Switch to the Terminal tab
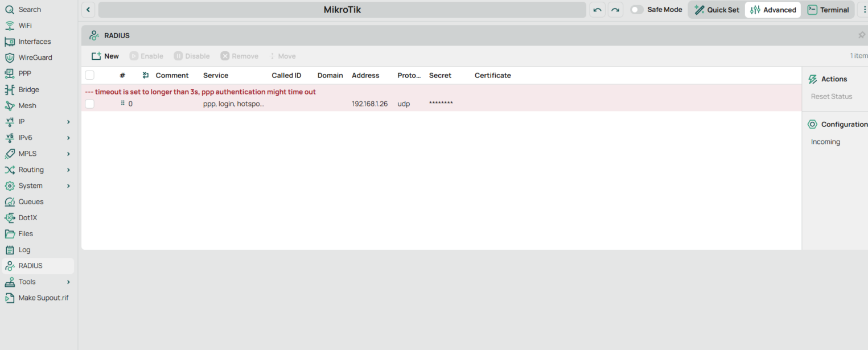Viewport: 868px width, 350px height. pyautogui.click(x=828, y=10)
